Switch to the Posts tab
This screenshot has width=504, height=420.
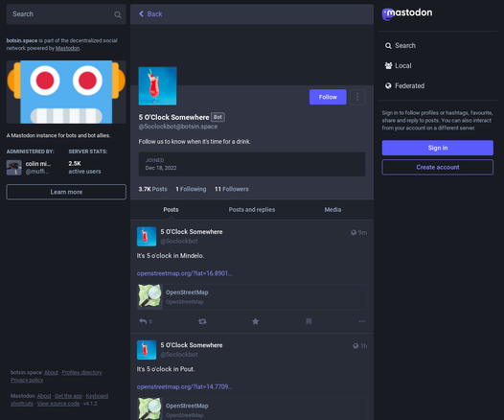[x=171, y=210]
